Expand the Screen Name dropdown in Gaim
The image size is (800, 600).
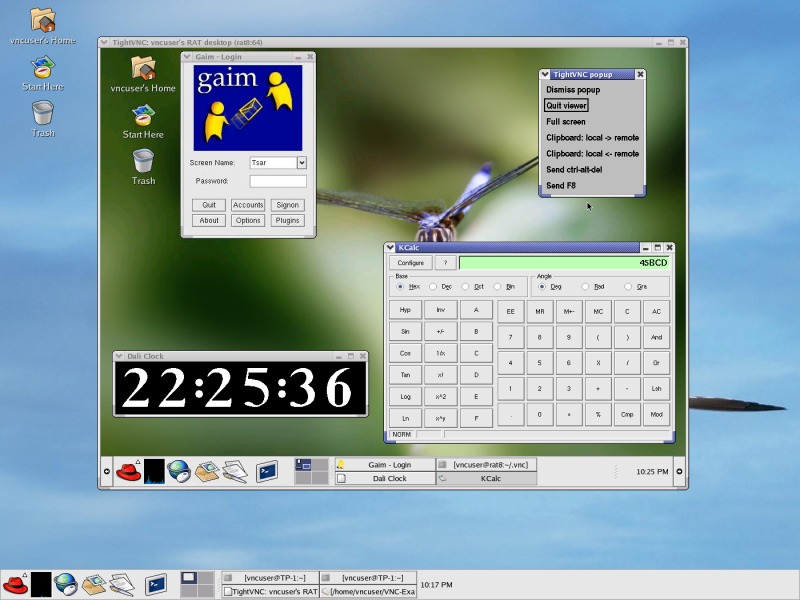(302, 162)
